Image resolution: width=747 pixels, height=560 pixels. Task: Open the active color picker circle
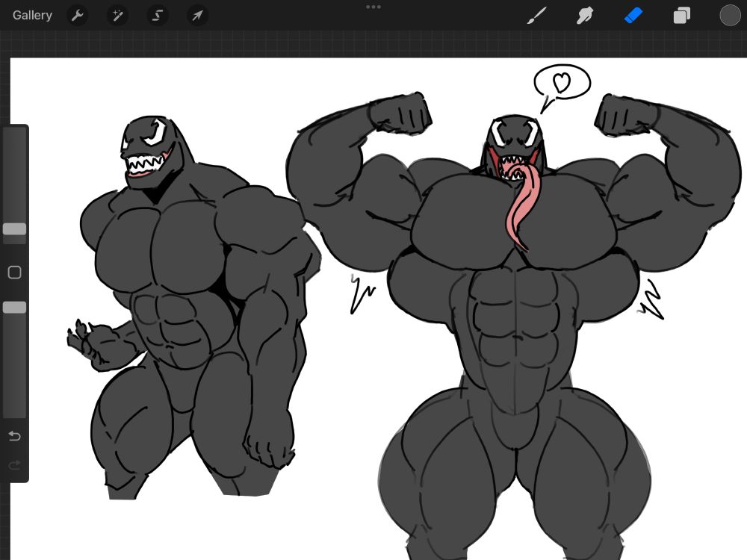[x=730, y=15]
